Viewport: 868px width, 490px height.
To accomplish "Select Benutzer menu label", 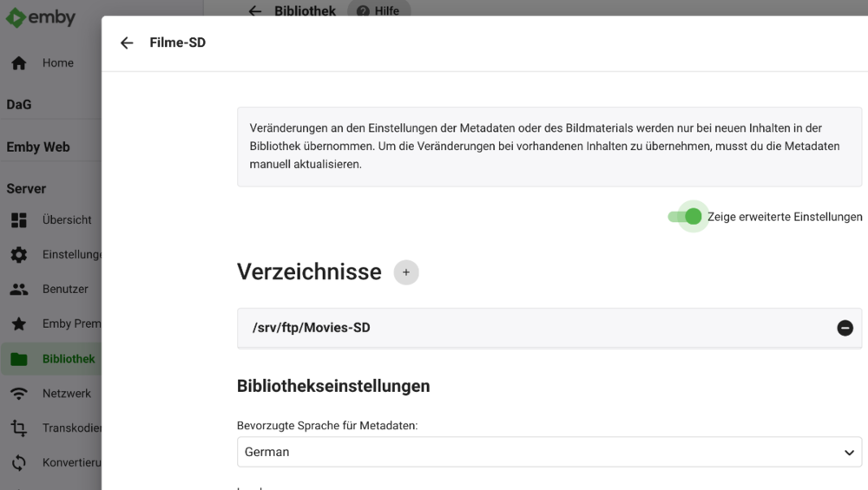I will pos(65,290).
